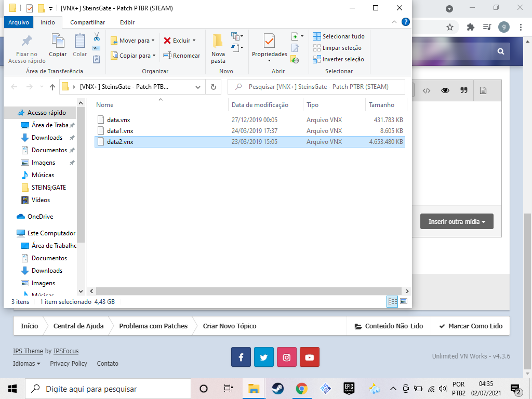The height and width of the screenshot is (399, 532).
Task: Switch to the Exibir ribbon tab
Action: (127, 22)
